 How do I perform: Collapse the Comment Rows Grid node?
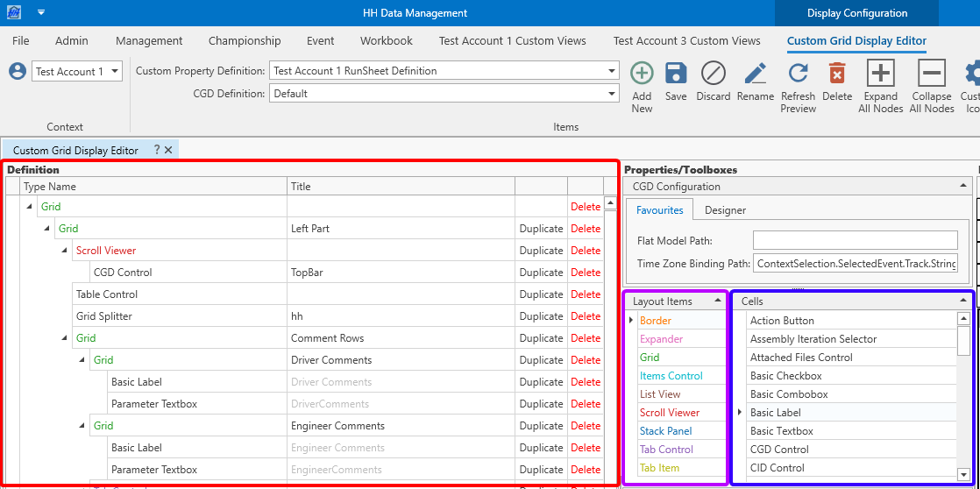[65, 338]
